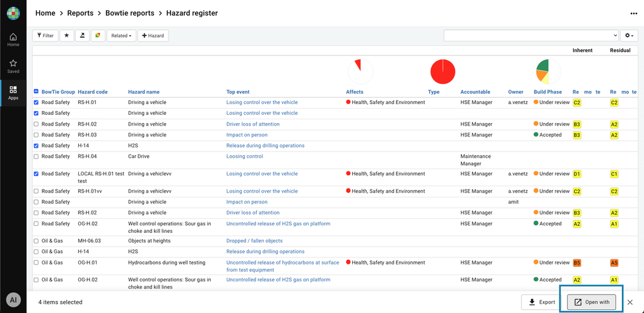Open the three-dot more options menu

pyautogui.click(x=633, y=13)
